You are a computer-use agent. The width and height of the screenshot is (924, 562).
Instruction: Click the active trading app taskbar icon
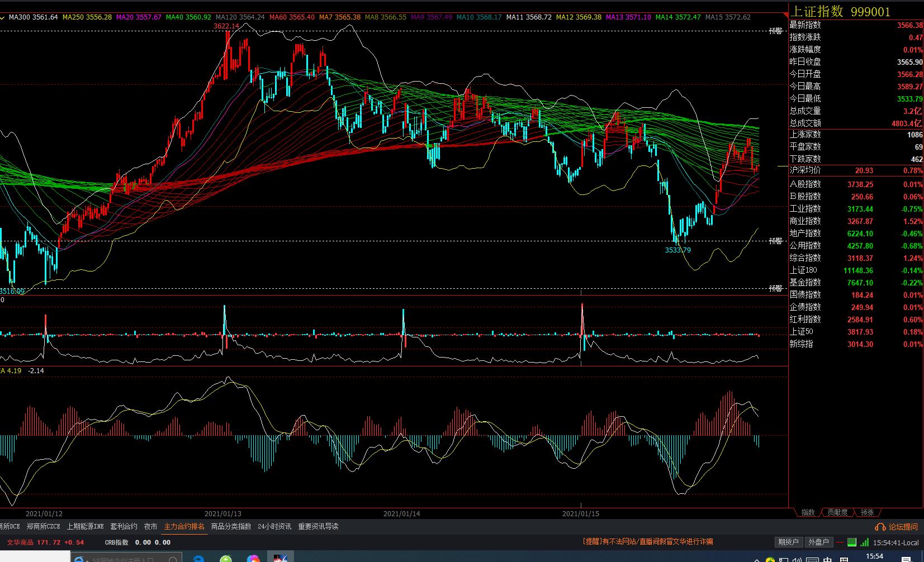point(281,558)
